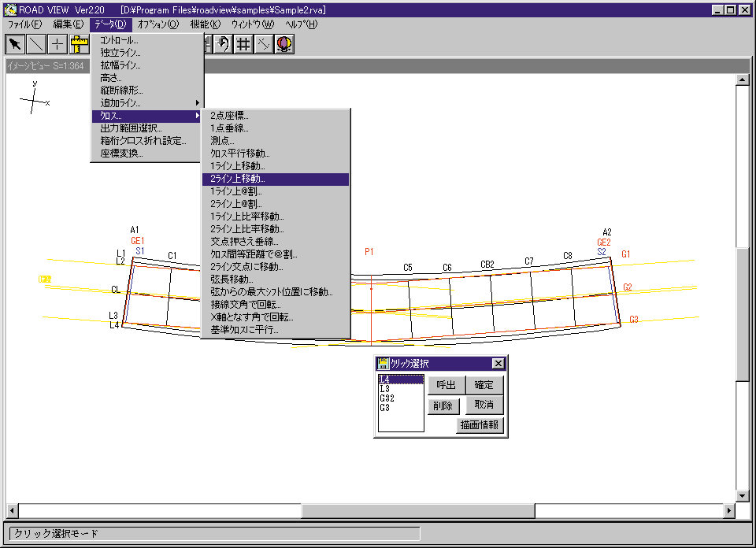The width and height of the screenshot is (756, 548).
Task: Open the オプション(O) menu
Action: (x=158, y=24)
